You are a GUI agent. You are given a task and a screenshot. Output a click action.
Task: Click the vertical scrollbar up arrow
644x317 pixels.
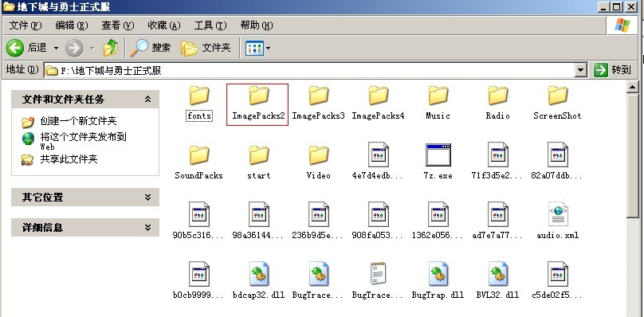(x=633, y=87)
